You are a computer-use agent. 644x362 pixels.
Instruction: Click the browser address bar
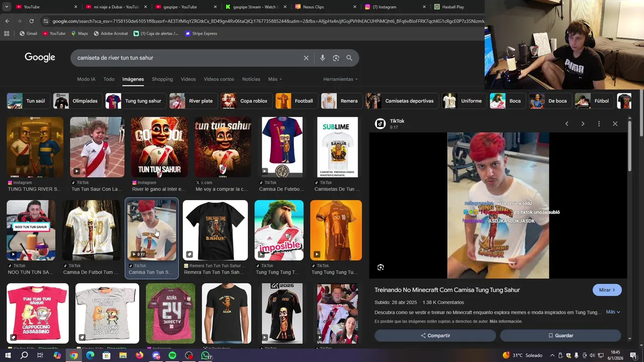(267, 21)
